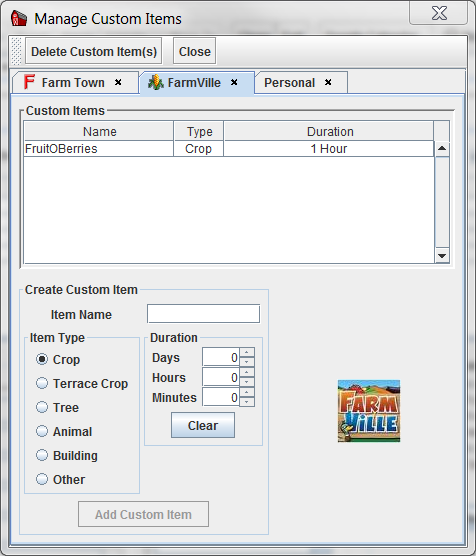This screenshot has height=556, width=476.
Task: Increase the Minutes spinner with its up arrow
Action: click(x=247, y=392)
